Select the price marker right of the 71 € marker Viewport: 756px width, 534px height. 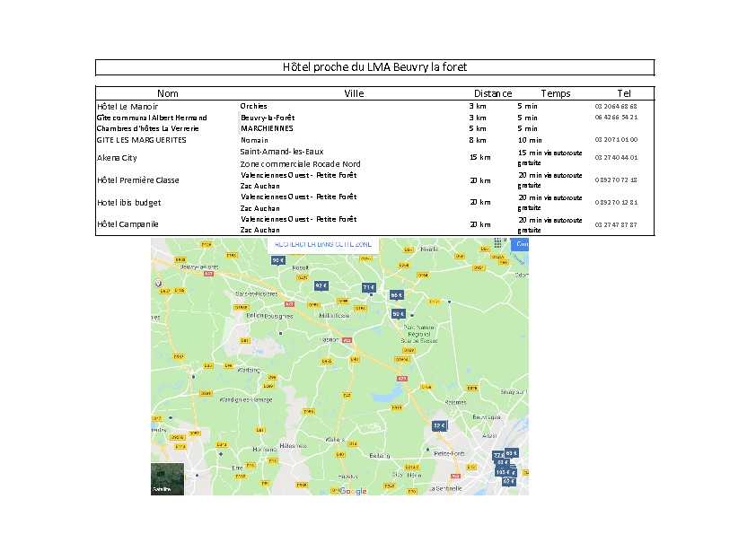(x=396, y=295)
